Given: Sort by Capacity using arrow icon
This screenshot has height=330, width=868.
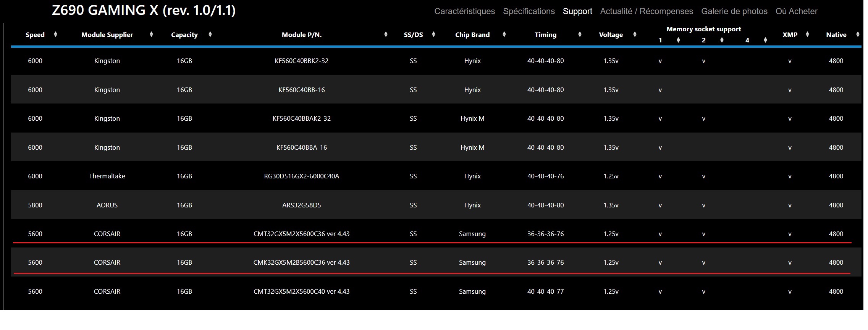Looking at the screenshot, I should [x=210, y=34].
